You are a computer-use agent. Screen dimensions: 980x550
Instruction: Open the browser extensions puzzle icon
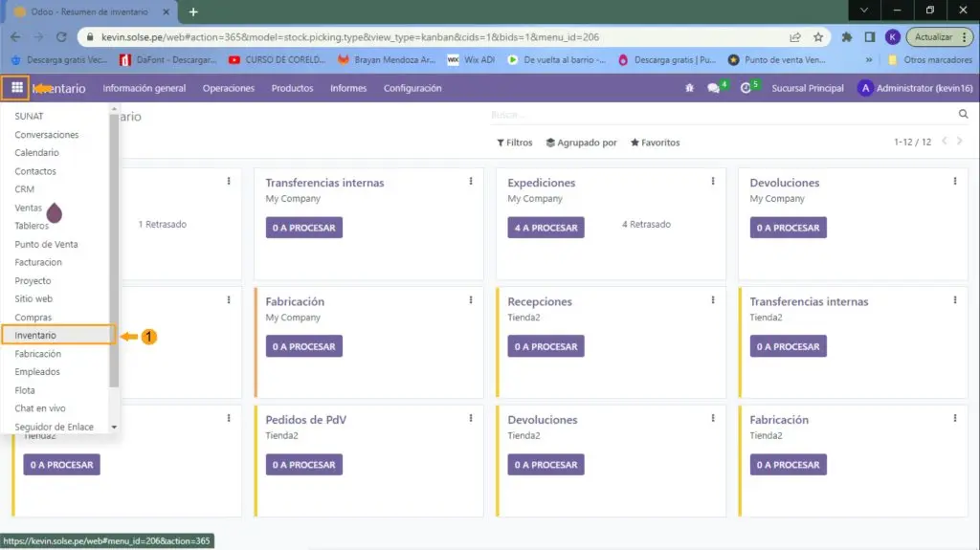point(847,37)
